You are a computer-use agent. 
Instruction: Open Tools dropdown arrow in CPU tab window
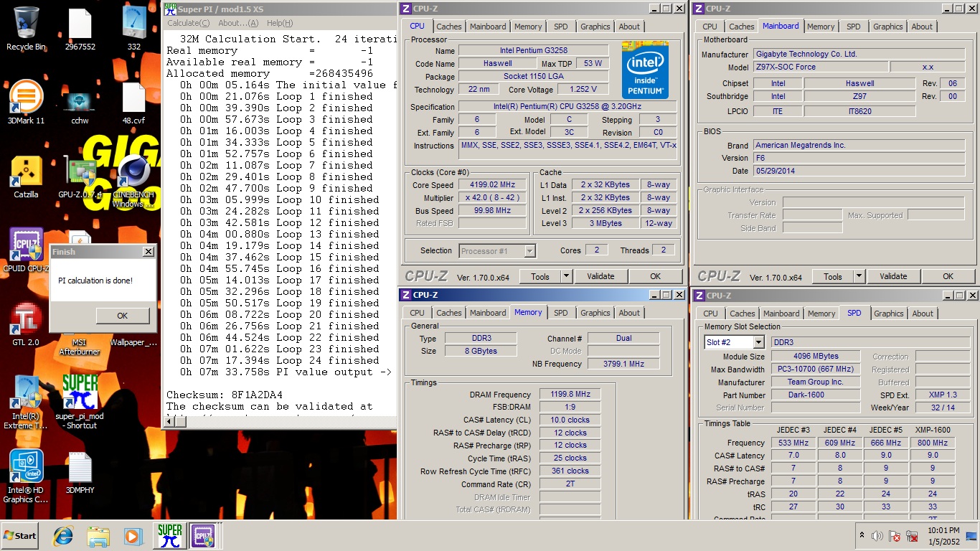566,276
